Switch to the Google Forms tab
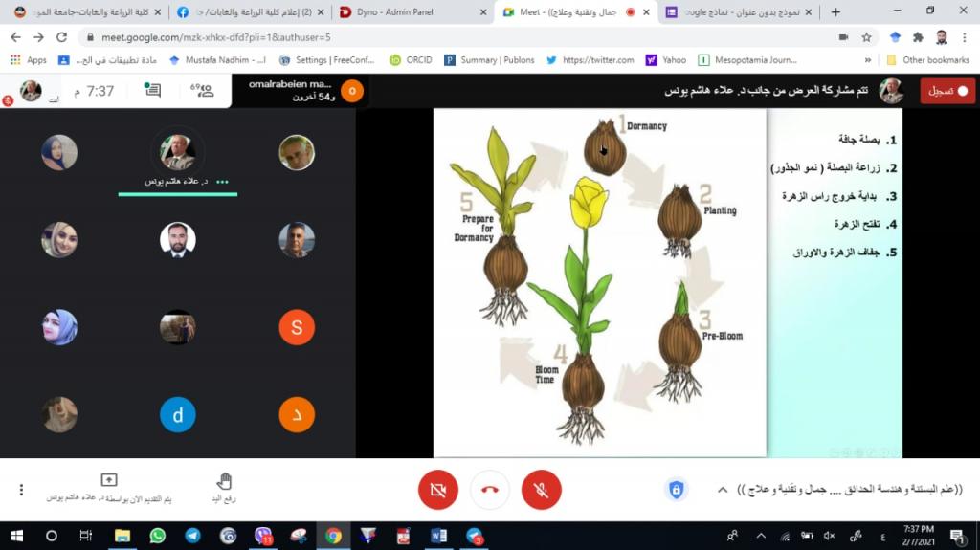980x550 pixels. (742, 12)
